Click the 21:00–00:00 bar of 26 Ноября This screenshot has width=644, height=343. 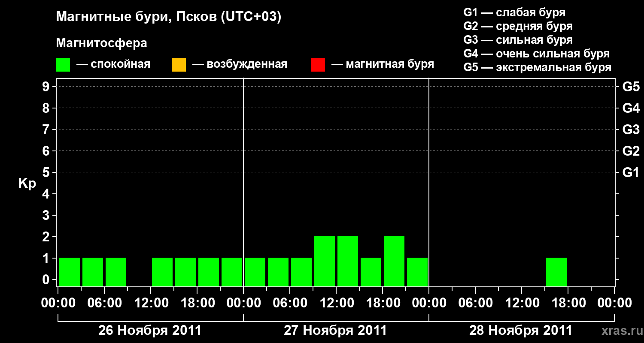pyautogui.click(x=232, y=272)
